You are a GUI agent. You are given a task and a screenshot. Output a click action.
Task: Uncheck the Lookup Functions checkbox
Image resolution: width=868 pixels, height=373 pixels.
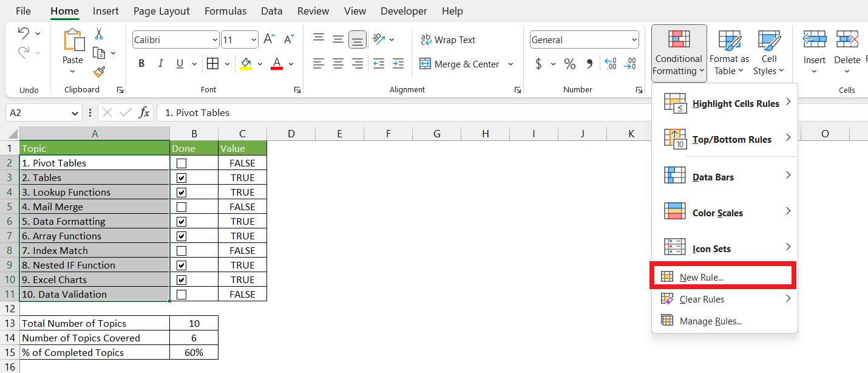[181, 192]
